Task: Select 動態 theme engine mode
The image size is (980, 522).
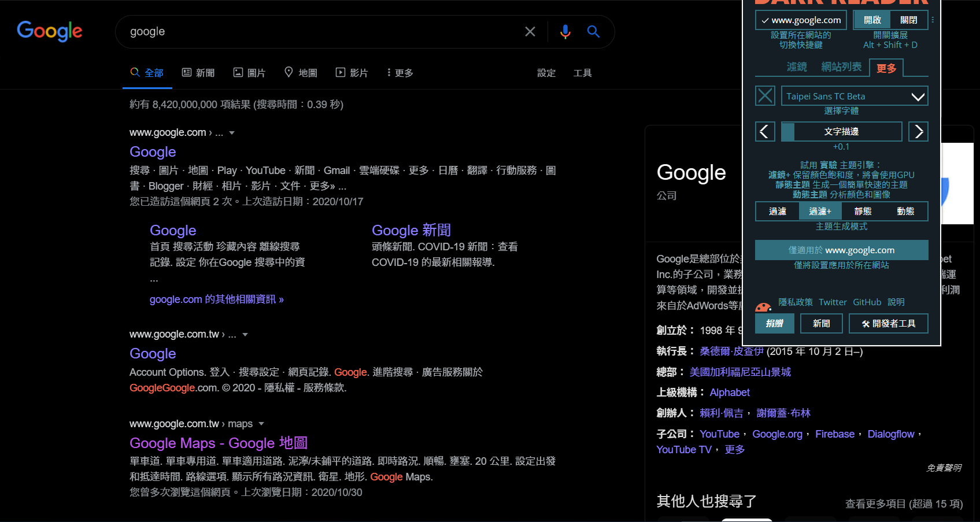Action: [x=905, y=212]
